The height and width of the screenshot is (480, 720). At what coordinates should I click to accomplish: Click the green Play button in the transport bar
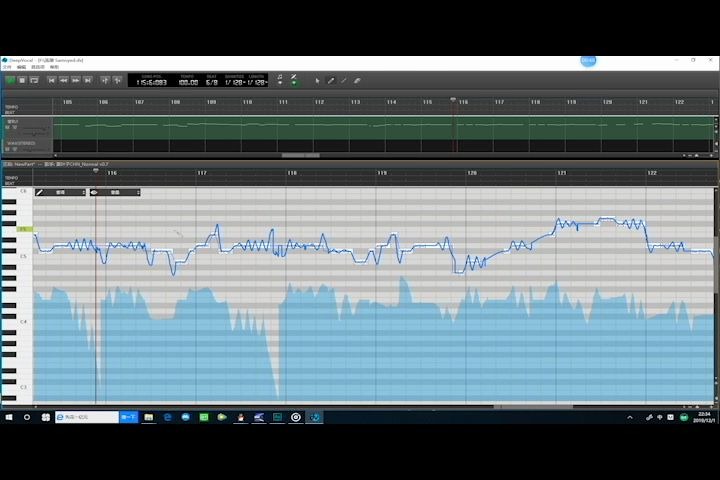[x=10, y=80]
